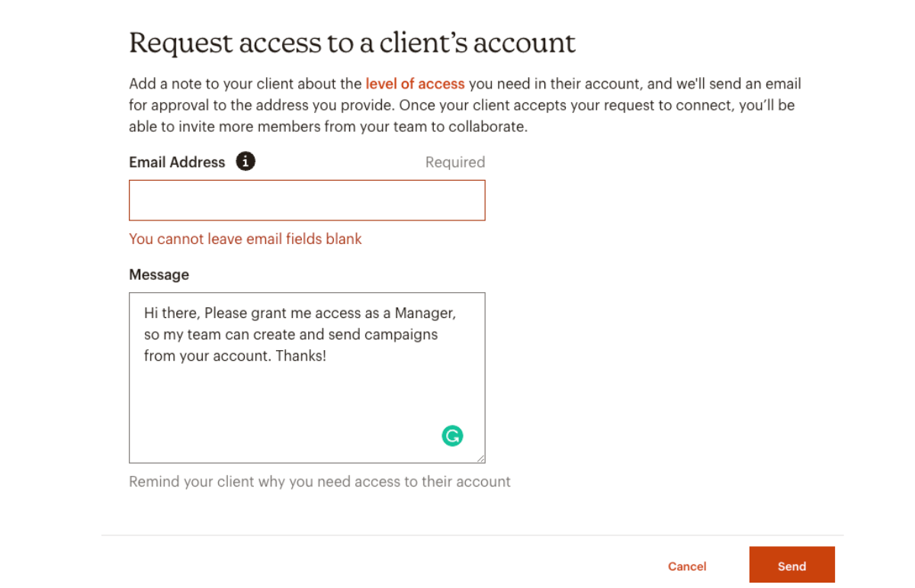This screenshot has width=915, height=588.
Task: Select the dialog heading text
Action: 352,43
